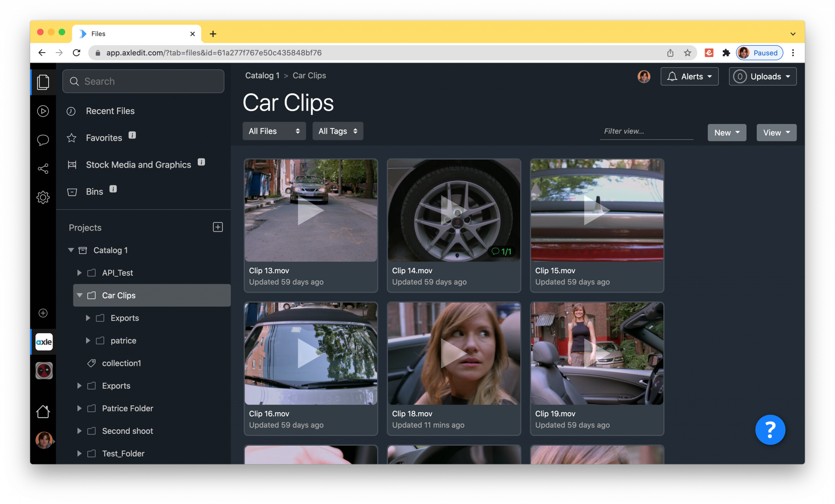This screenshot has width=835, height=504.
Task: Click the comment badge on Clip 14.mov
Action: [501, 252]
